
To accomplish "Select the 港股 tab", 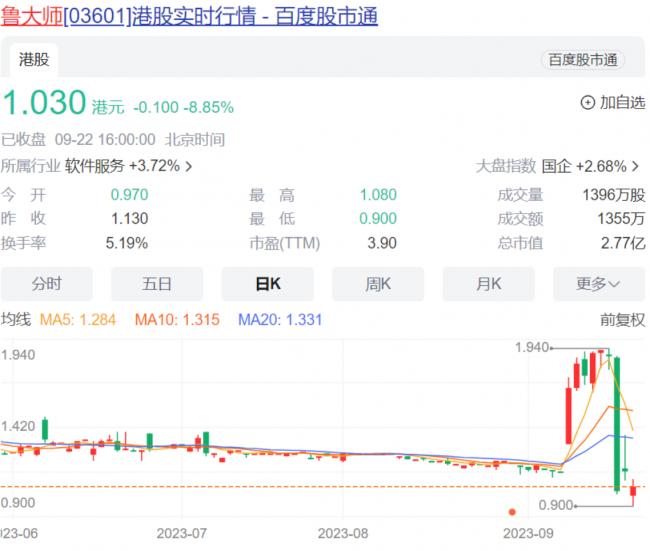I will (x=34, y=60).
